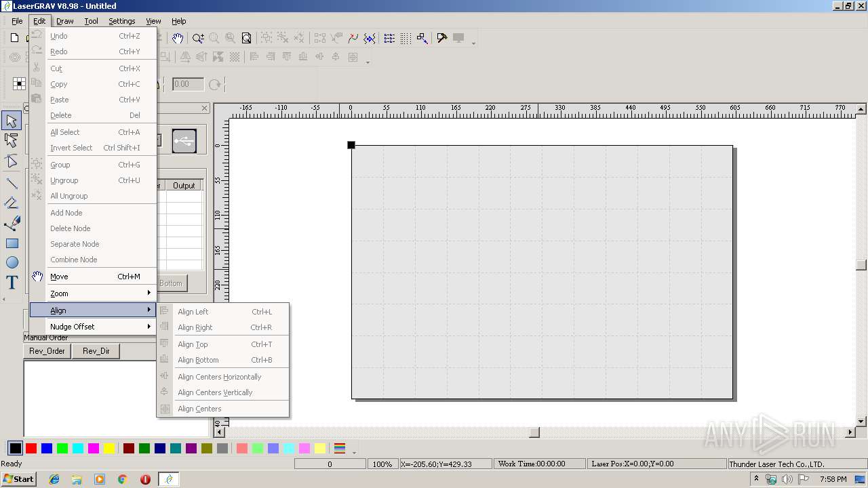Pick the yellow color swatch
The image size is (868, 488).
point(108,449)
